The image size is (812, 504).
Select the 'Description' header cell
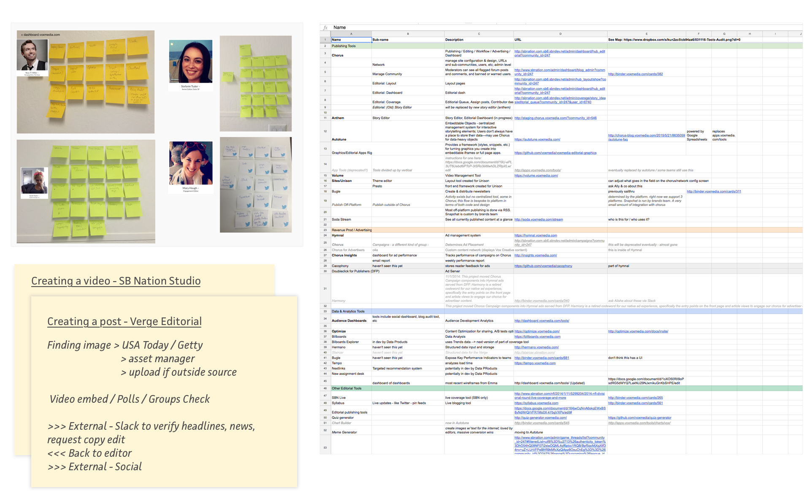click(479, 40)
